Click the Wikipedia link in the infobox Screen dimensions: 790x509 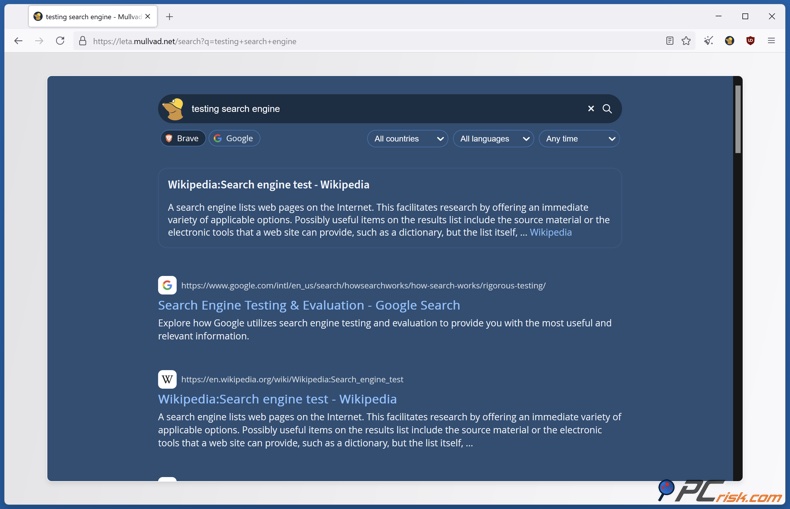tap(550, 232)
